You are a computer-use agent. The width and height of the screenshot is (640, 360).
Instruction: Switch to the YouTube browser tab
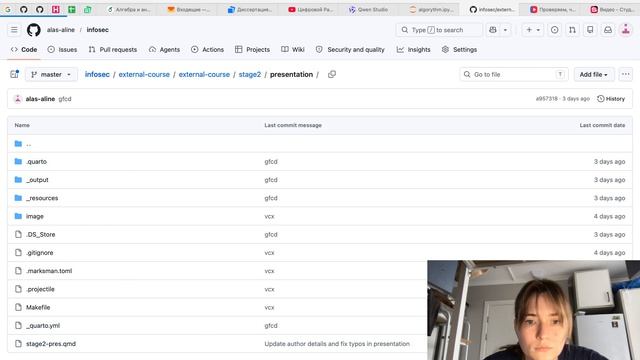coord(311,9)
